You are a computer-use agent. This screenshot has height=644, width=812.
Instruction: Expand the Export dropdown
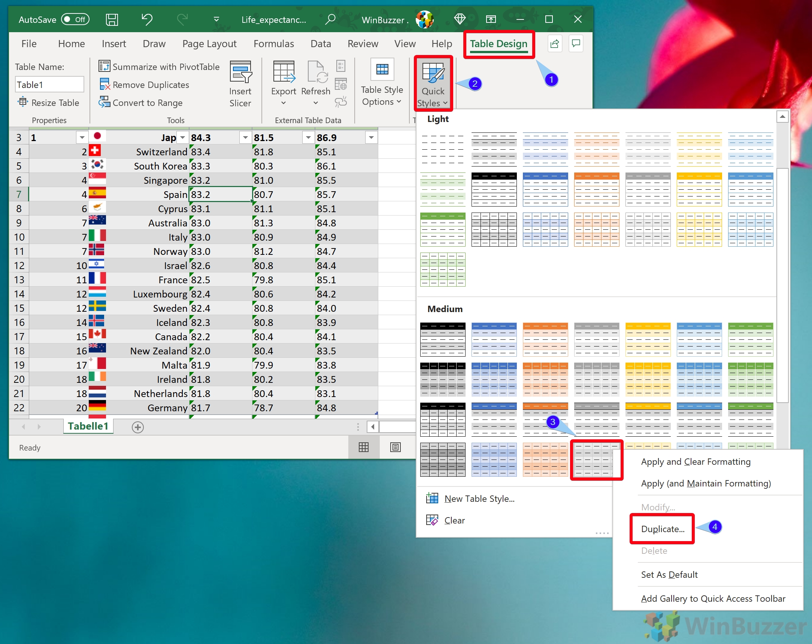pyautogui.click(x=284, y=103)
